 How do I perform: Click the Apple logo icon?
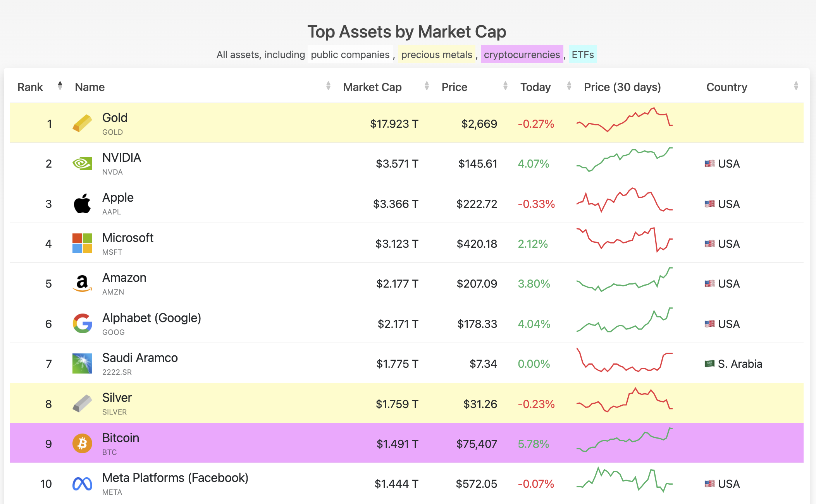[82, 204]
